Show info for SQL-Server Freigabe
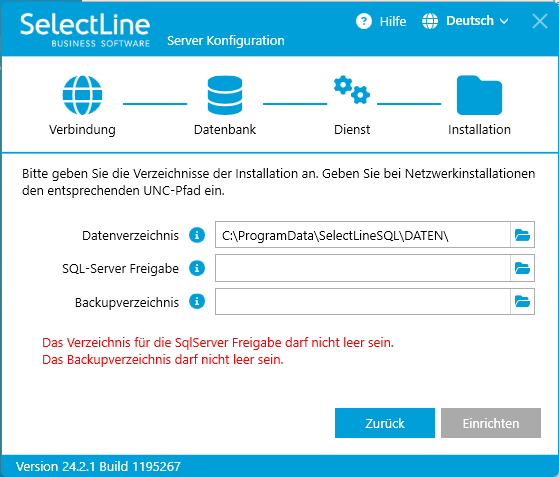Image resolution: width=559 pixels, height=477 pixels. [x=197, y=268]
